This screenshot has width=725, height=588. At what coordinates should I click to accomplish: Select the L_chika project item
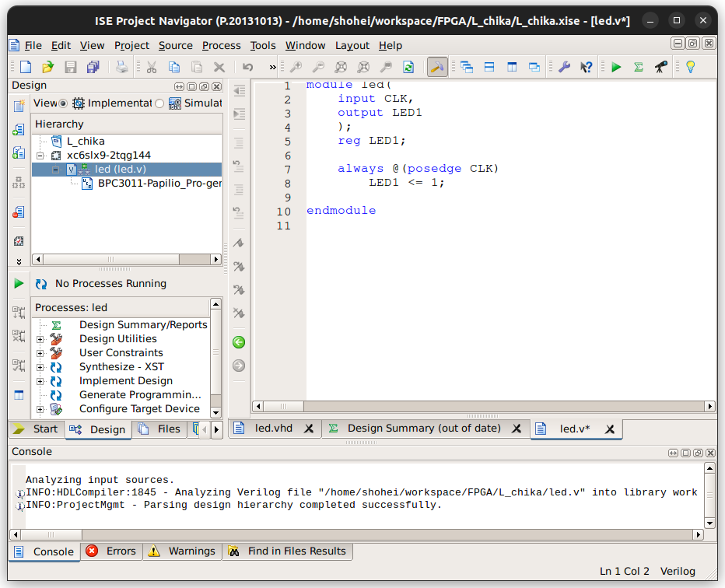(x=86, y=142)
